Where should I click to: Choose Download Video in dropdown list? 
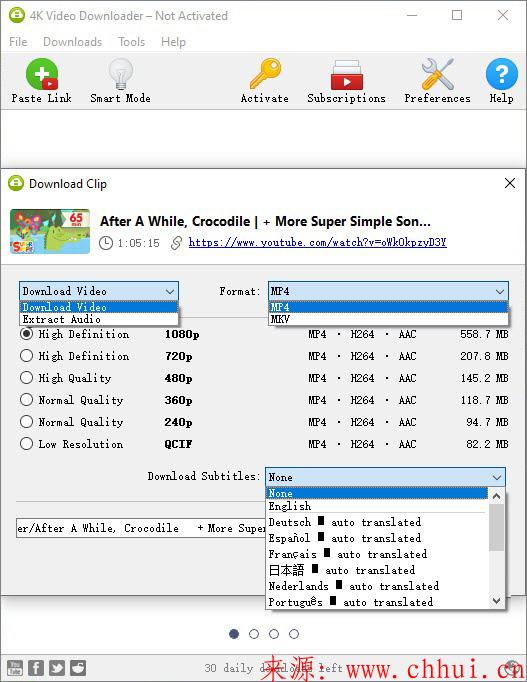tap(99, 307)
